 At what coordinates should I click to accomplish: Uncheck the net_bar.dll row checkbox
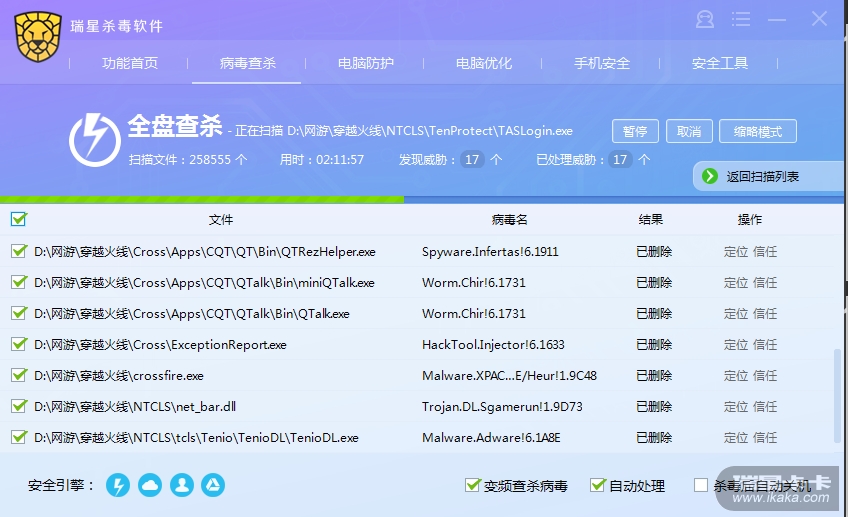tap(19, 406)
